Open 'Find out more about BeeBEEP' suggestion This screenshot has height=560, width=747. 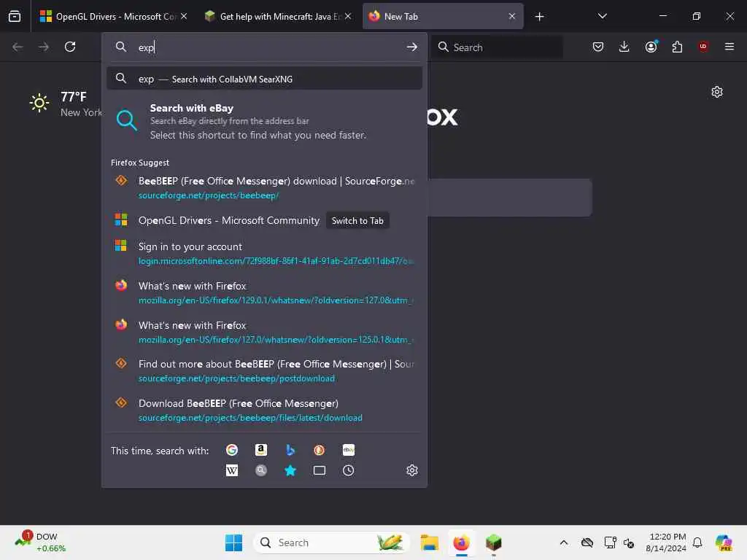[x=264, y=371]
